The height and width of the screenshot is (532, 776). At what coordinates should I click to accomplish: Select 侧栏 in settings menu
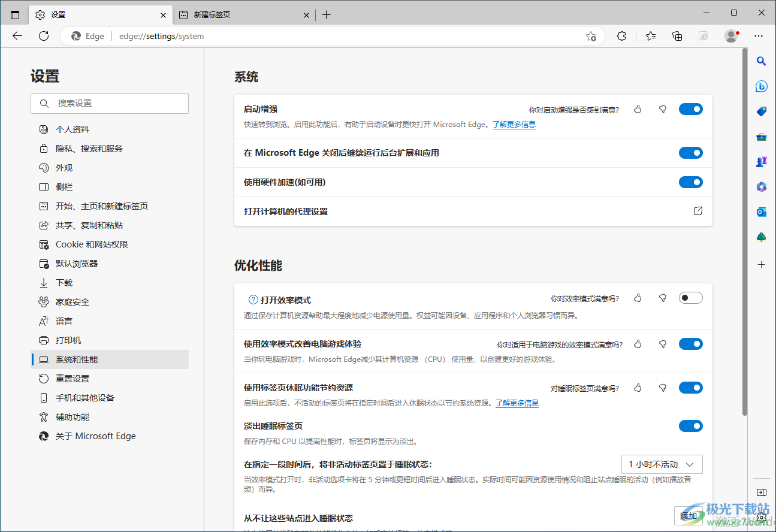pos(110,187)
